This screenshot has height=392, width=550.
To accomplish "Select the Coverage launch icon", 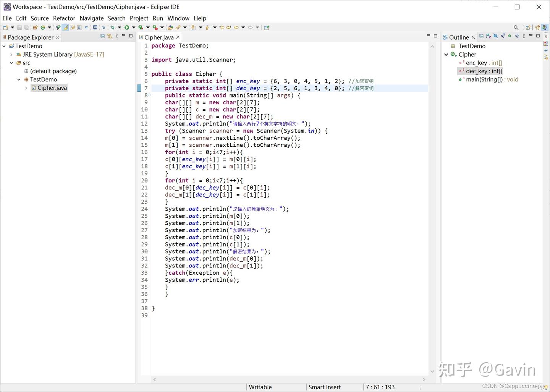I will (141, 27).
